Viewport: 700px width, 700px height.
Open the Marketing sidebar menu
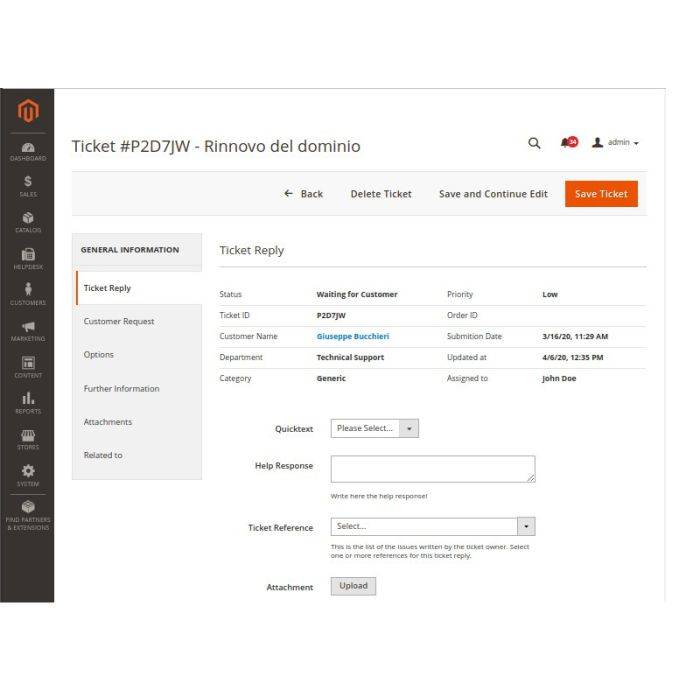click(x=28, y=331)
